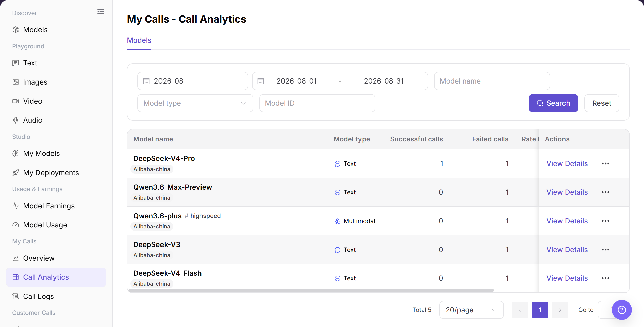Click Multimodal type icon for Qwen3.6-plus
The image size is (644, 327).
[337, 221]
